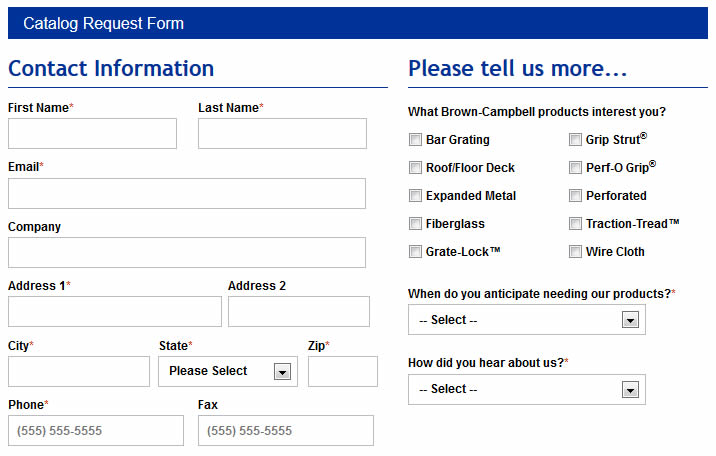Click the Zip code input
This screenshot has width=716, height=456.
pos(343,371)
